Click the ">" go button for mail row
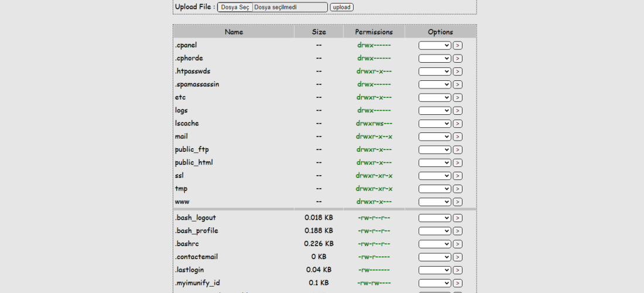This screenshot has width=644, height=293. tap(458, 137)
